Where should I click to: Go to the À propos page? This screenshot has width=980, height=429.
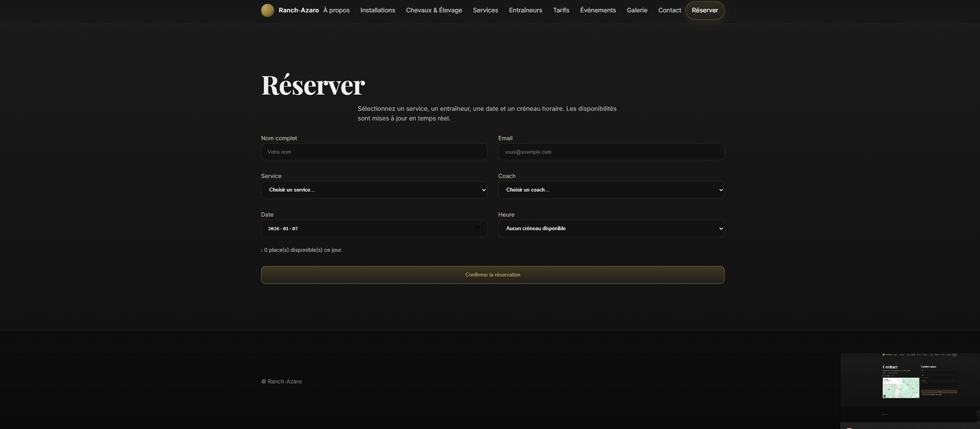[336, 10]
